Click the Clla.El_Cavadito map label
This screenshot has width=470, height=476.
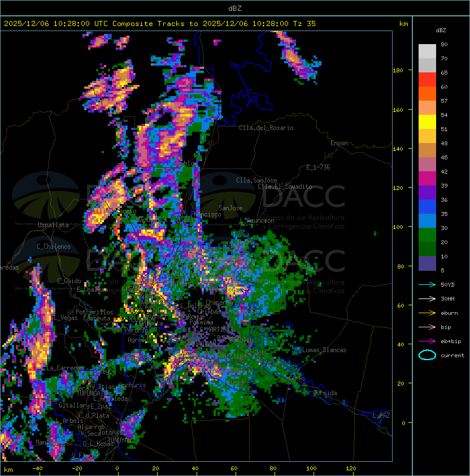[x=285, y=187]
